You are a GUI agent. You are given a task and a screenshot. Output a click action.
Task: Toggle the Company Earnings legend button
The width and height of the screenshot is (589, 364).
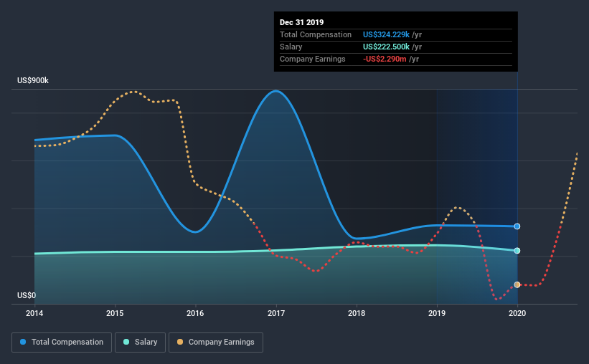click(216, 343)
